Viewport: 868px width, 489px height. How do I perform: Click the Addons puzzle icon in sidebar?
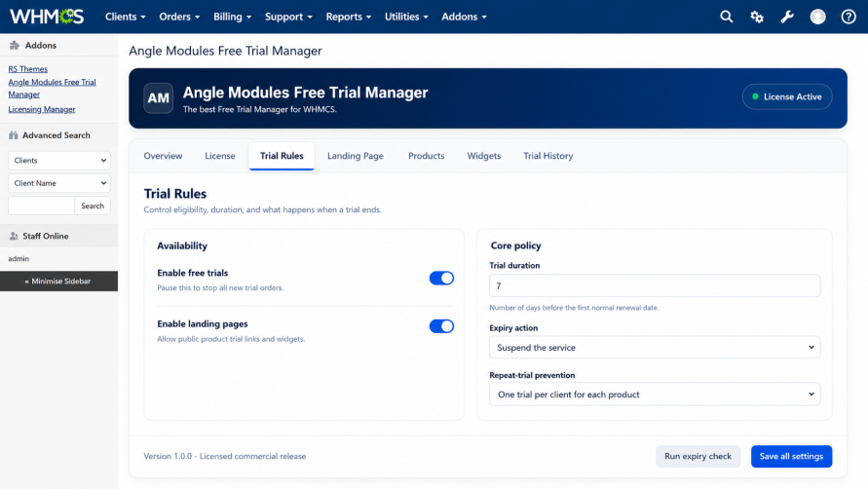[15, 46]
